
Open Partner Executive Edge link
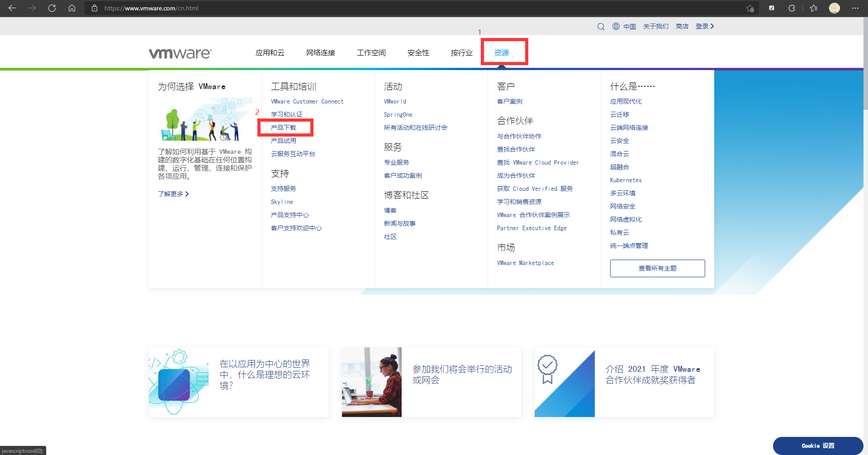[x=532, y=228]
